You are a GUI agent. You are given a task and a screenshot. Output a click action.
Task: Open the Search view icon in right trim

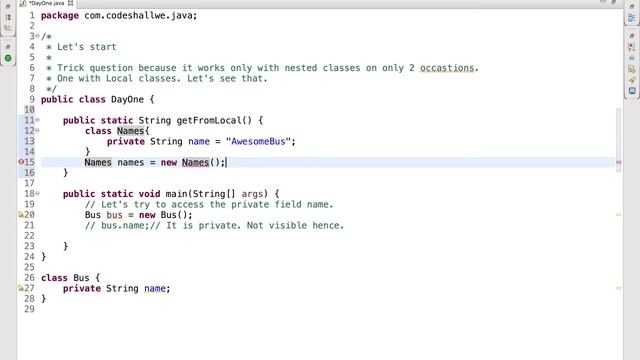(632, 80)
